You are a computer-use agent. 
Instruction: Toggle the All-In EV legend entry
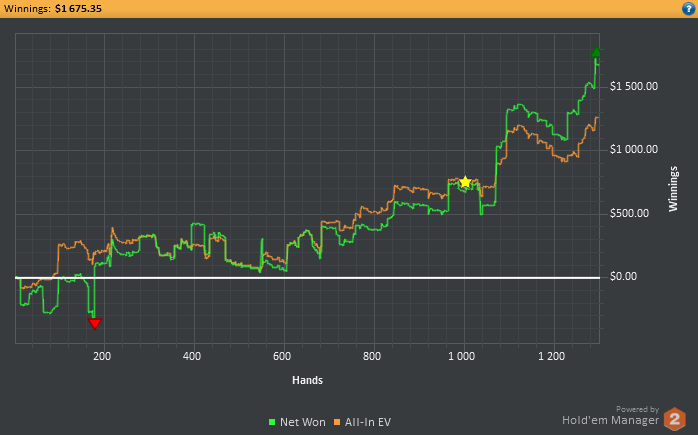pos(362,422)
